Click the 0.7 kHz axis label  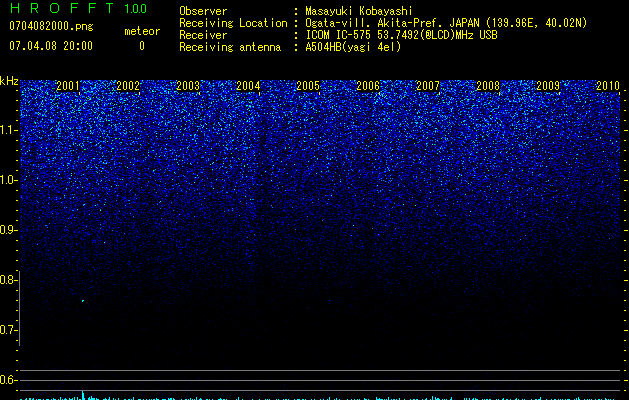click(8, 330)
